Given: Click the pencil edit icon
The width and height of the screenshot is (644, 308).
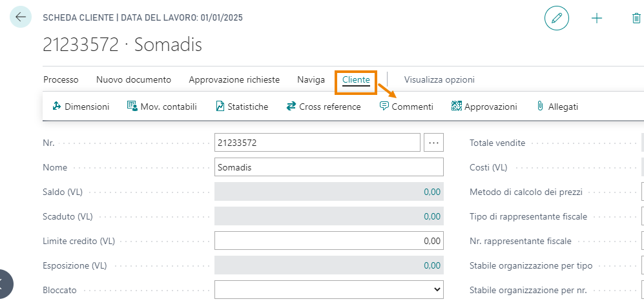Looking at the screenshot, I should pos(557,18).
